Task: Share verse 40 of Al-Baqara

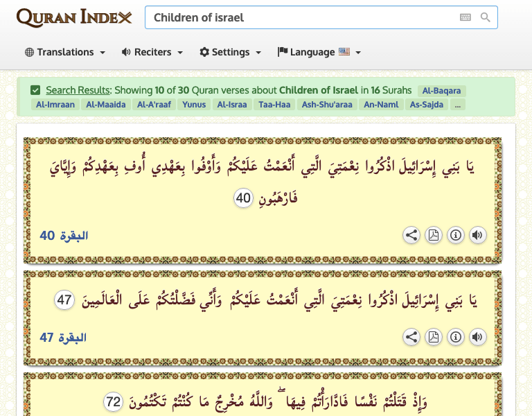Action: (411, 235)
